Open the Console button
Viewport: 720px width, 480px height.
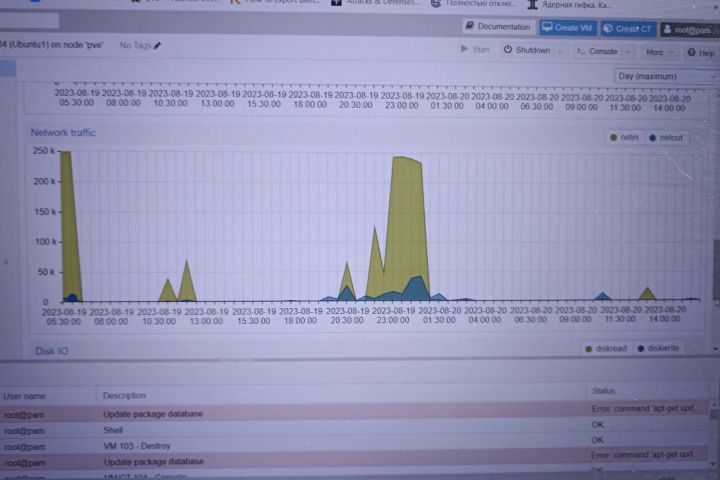[597, 51]
